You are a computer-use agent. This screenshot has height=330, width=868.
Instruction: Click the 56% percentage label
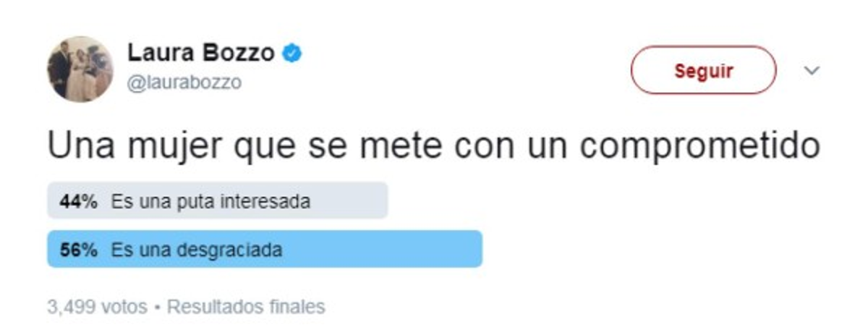[78, 250]
